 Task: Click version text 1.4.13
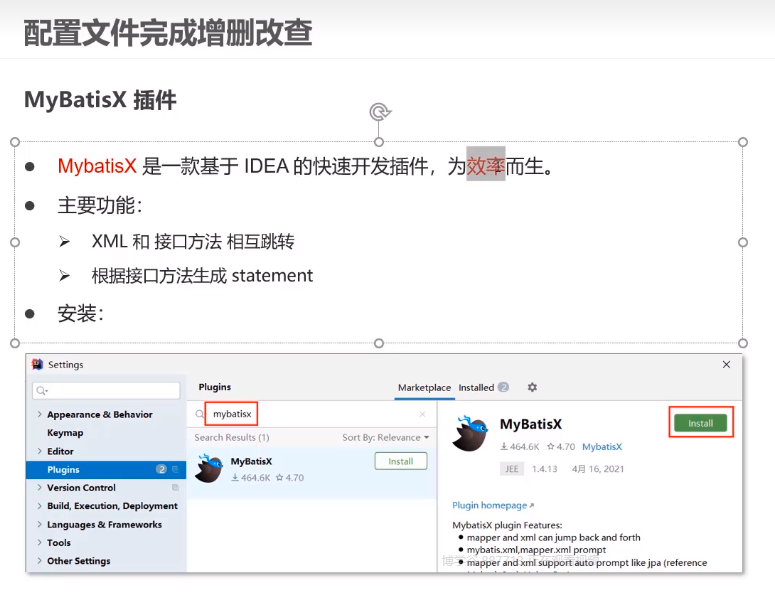(544, 469)
